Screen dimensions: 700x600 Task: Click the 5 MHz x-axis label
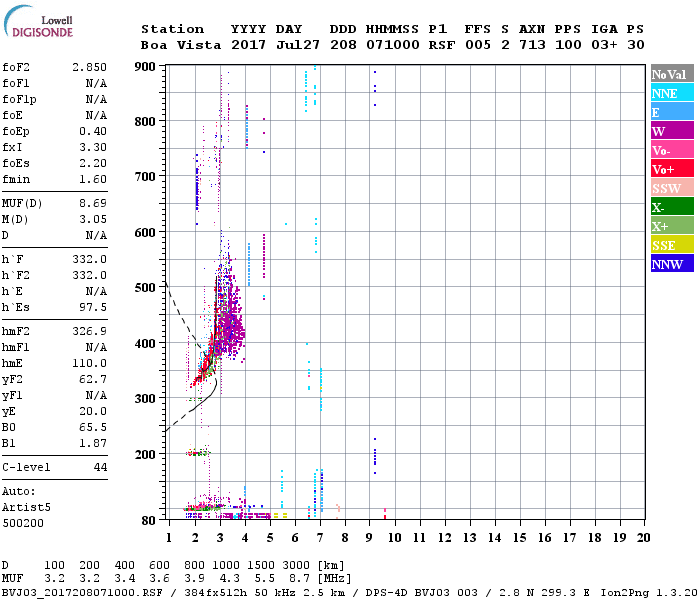click(x=270, y=538)
